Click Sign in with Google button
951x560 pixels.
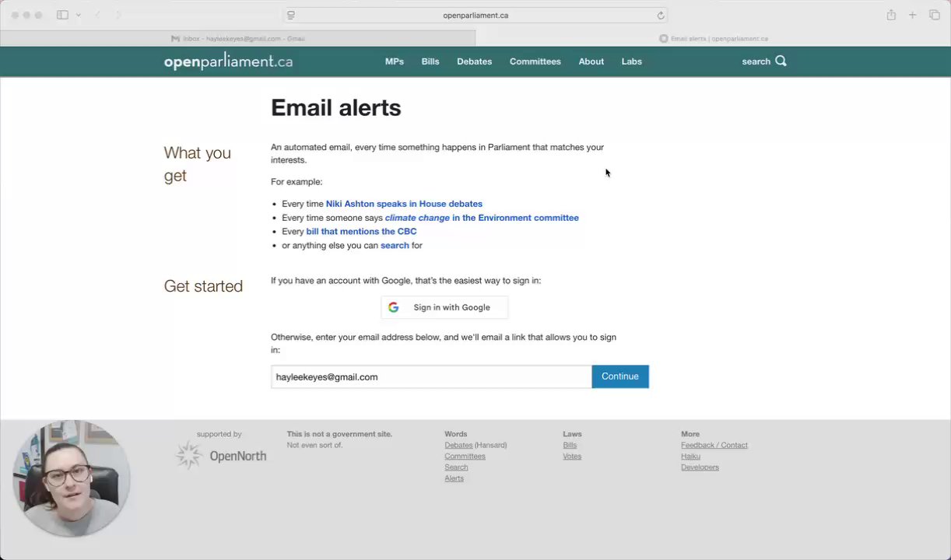tap(444, 307)
